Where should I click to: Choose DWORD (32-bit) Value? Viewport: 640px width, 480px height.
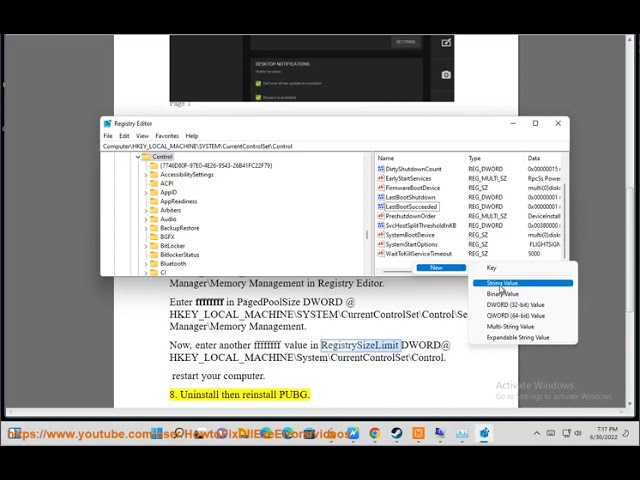tap(523, 305)
